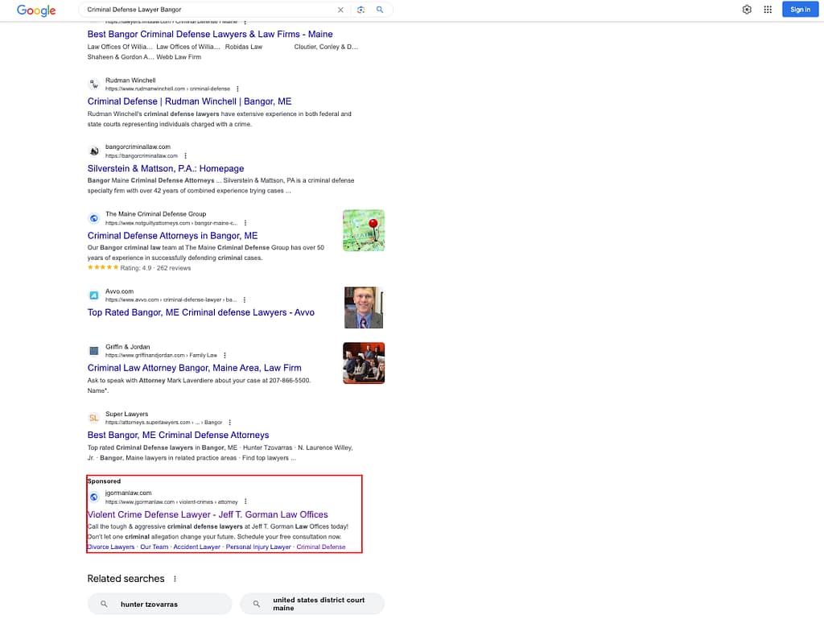
Task: Click jgormanlaw.com favicon in sponsored ad
Action: (94, 497)
